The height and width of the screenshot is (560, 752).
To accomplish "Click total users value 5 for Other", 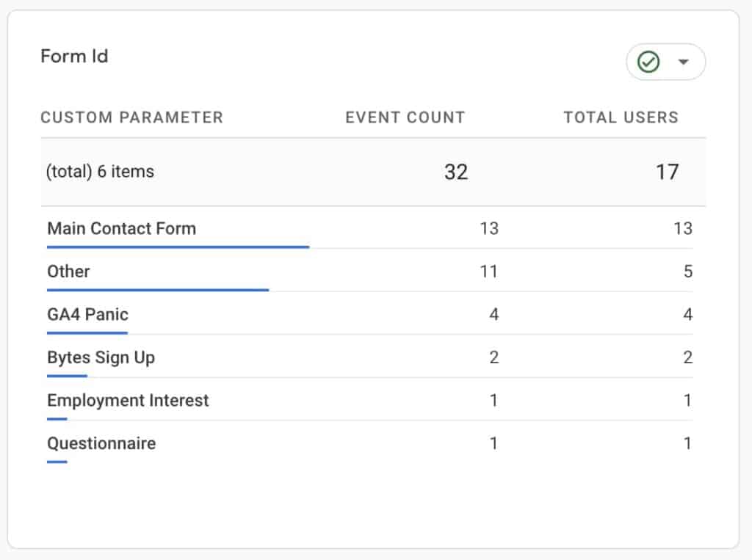I will [x=687, y=272].
